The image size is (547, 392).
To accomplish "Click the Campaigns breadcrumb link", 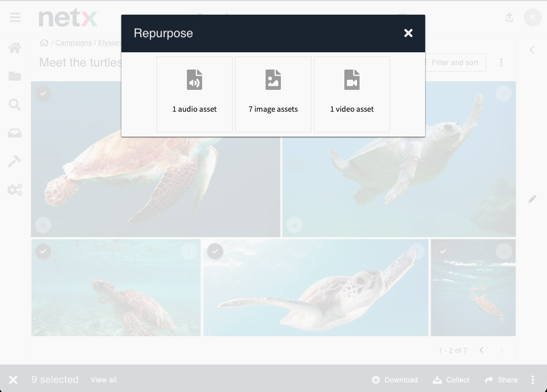I will 74,43.
